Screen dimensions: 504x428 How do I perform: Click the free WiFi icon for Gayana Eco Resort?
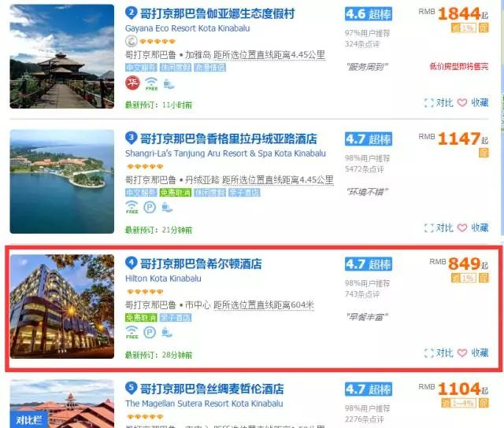(x=151, y=83)
